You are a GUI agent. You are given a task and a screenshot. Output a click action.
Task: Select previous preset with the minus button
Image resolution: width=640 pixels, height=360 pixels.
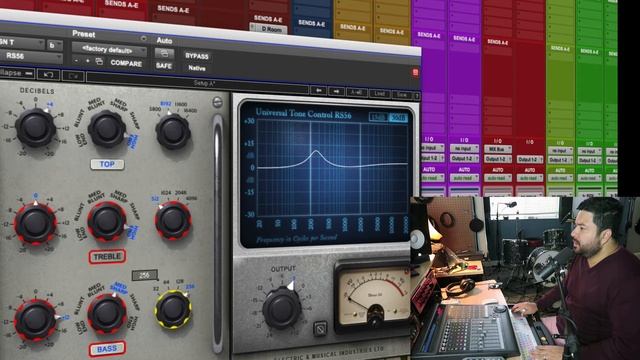pyautogui.click(x=76, y=60)
